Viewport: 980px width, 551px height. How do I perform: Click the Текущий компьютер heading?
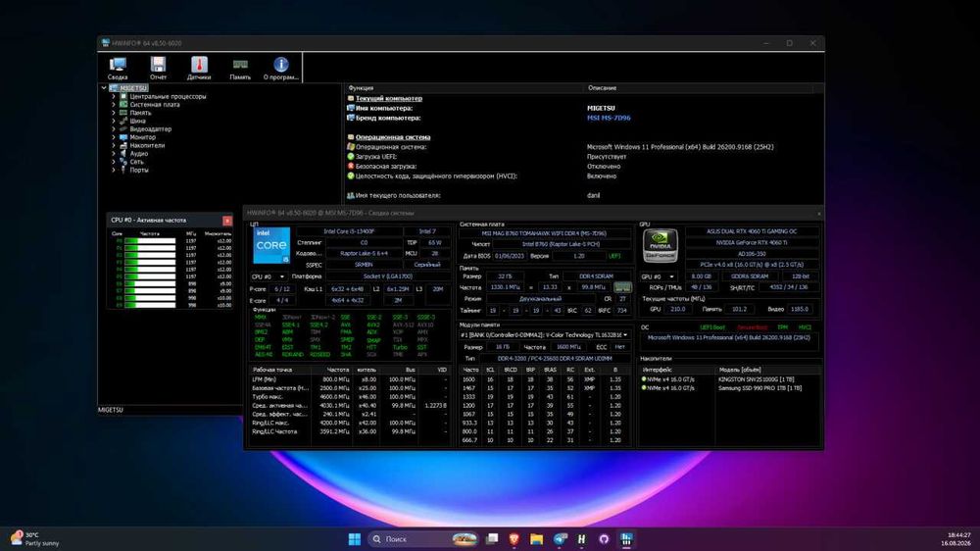tap(389, 98)
